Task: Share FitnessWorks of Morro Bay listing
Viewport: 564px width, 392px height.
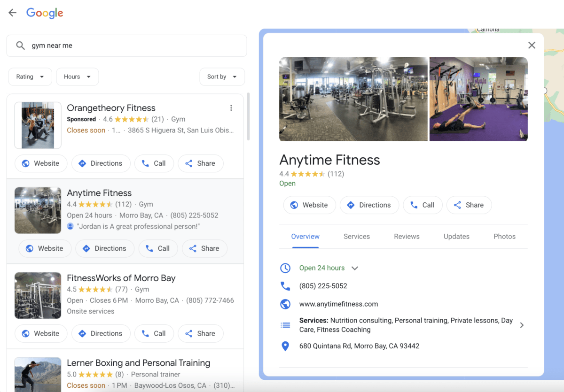Action: point(201,333)
